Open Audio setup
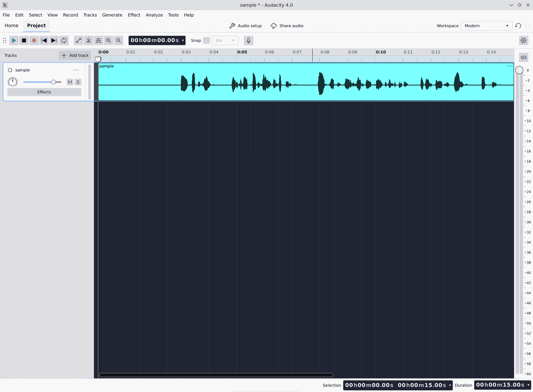The width and height of the screenshot is (533, 392). point(246,26)
